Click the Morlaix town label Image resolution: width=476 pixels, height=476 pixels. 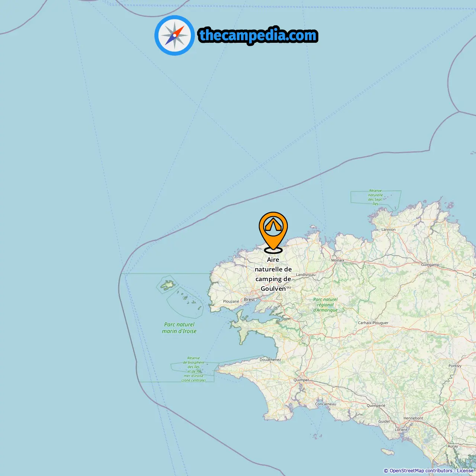pyautogui.click(x=338, y=260)
